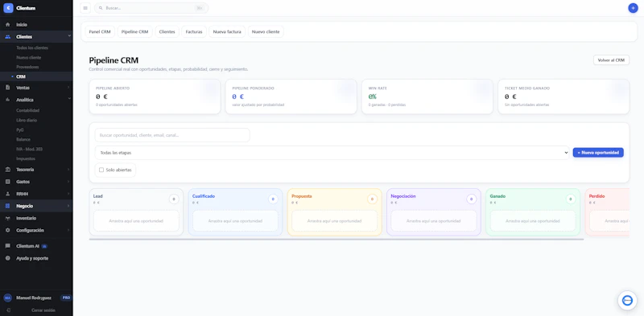
Task: Open IVA - Mod. 303 in sidebar
Action: (29, 149)
